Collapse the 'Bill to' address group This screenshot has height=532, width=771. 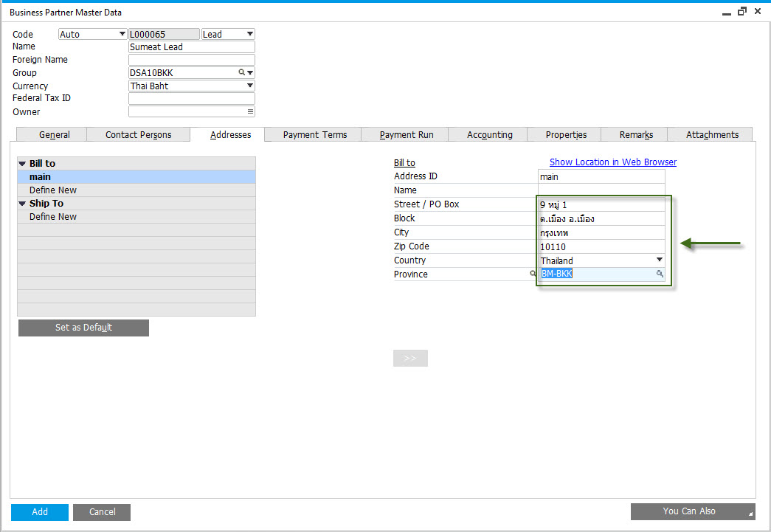[22, 163]
